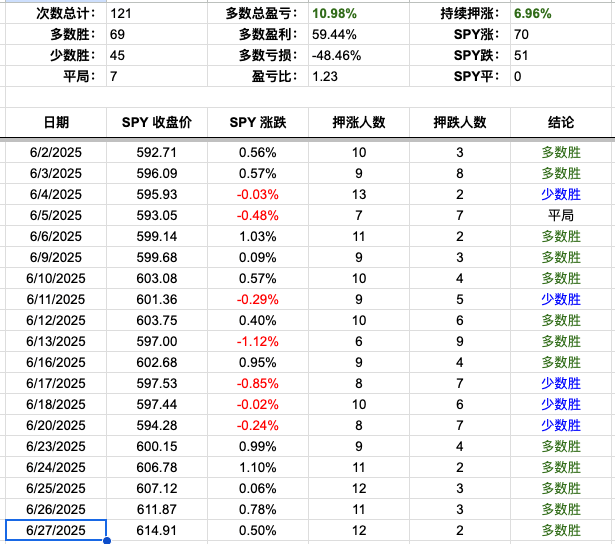Select the closing price 607.12
The height and width of the screenshot is (544, 615).
[x=157, y=488]
